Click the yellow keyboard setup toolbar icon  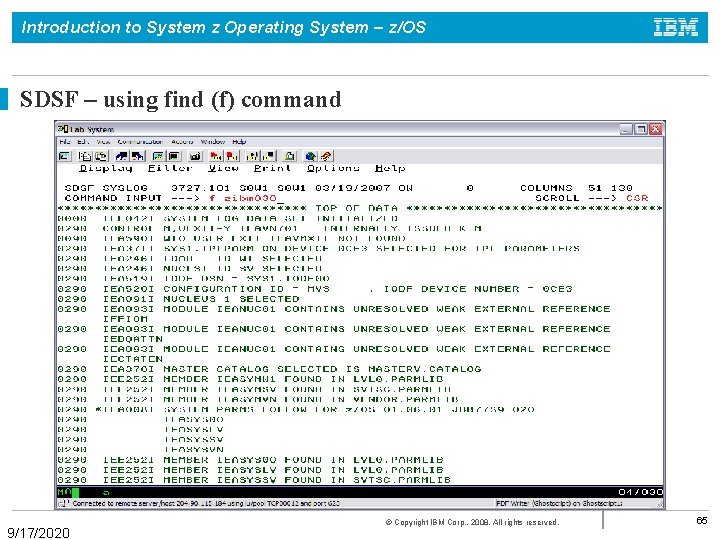pyautogui.click(x=253, y=156)
